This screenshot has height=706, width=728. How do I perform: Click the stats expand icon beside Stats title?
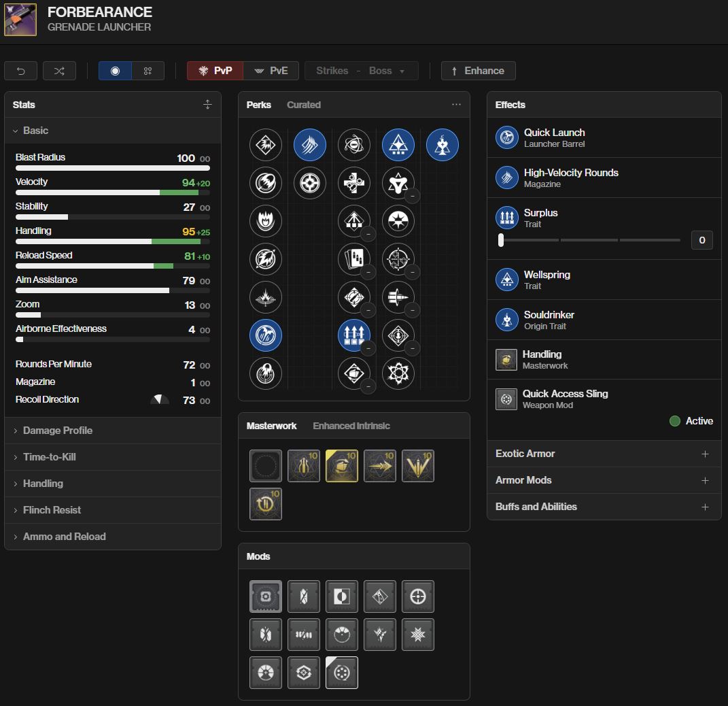[x=207, y=105]
